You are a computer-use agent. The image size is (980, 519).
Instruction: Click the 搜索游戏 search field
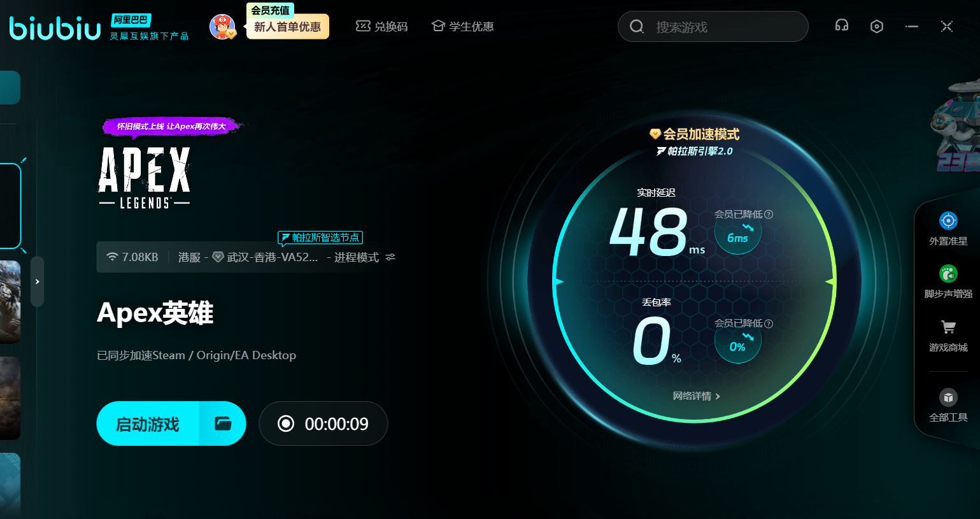click(713, 27)
